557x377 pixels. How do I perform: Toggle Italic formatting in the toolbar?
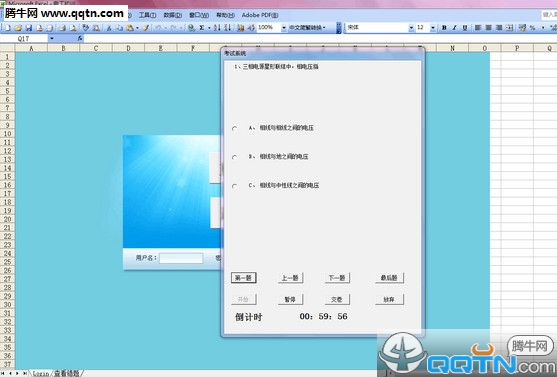tap(454, 28)
